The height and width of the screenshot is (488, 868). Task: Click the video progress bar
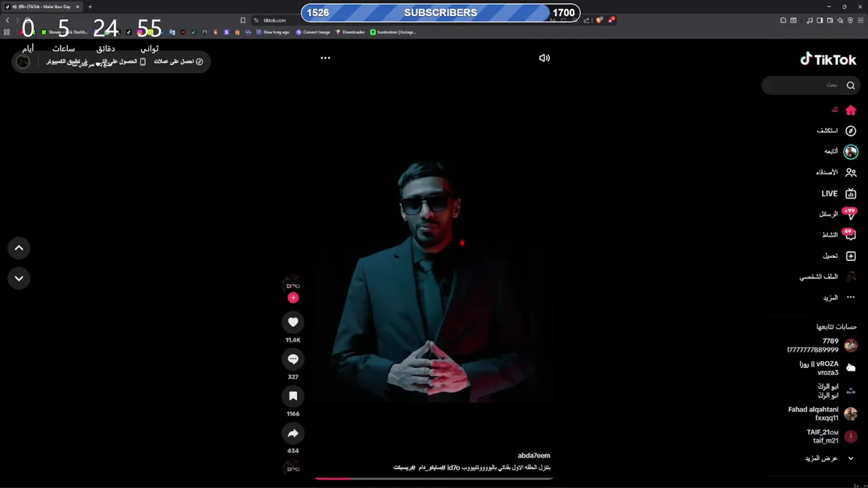(434, 479)
